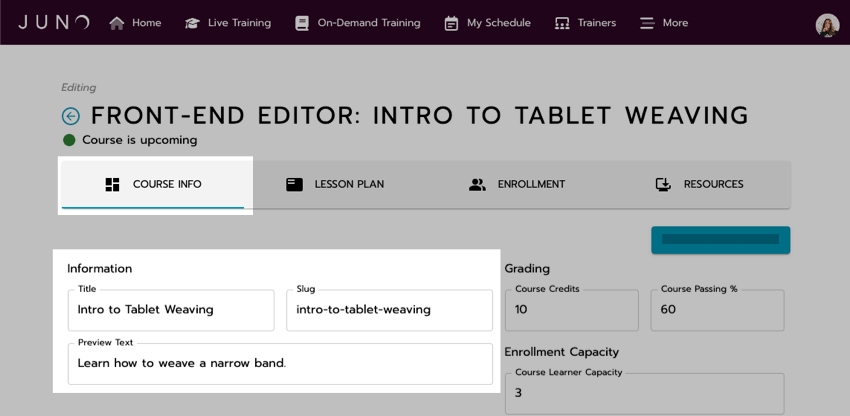Open My Schedule calendar icon
850x416 pixels.
pyautogui.click(x=451, y=23)
